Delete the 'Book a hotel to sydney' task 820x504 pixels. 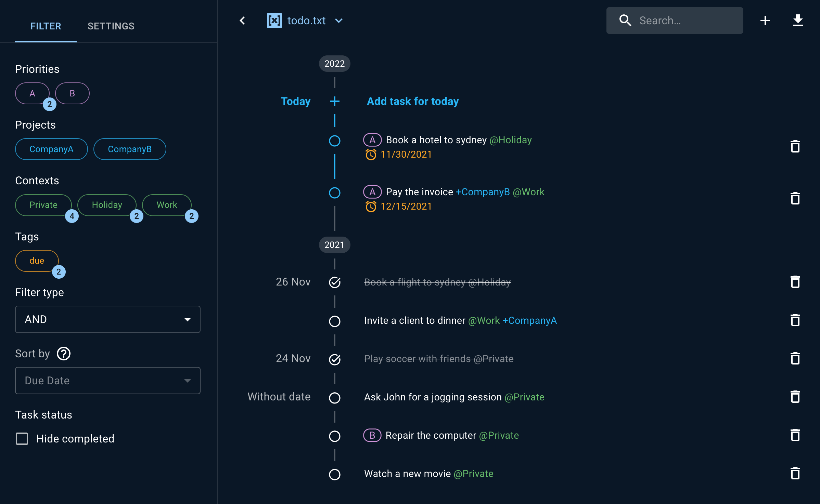(795, 147)
